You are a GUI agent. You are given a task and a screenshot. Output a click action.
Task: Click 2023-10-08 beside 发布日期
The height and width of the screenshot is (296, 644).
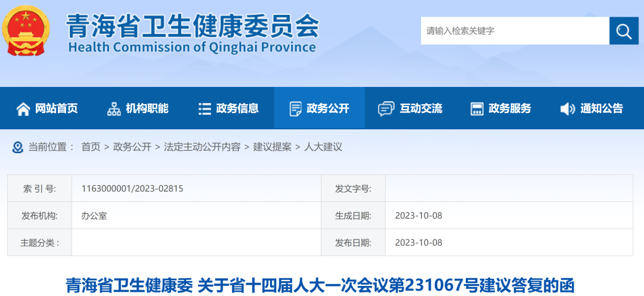(419, 243)
